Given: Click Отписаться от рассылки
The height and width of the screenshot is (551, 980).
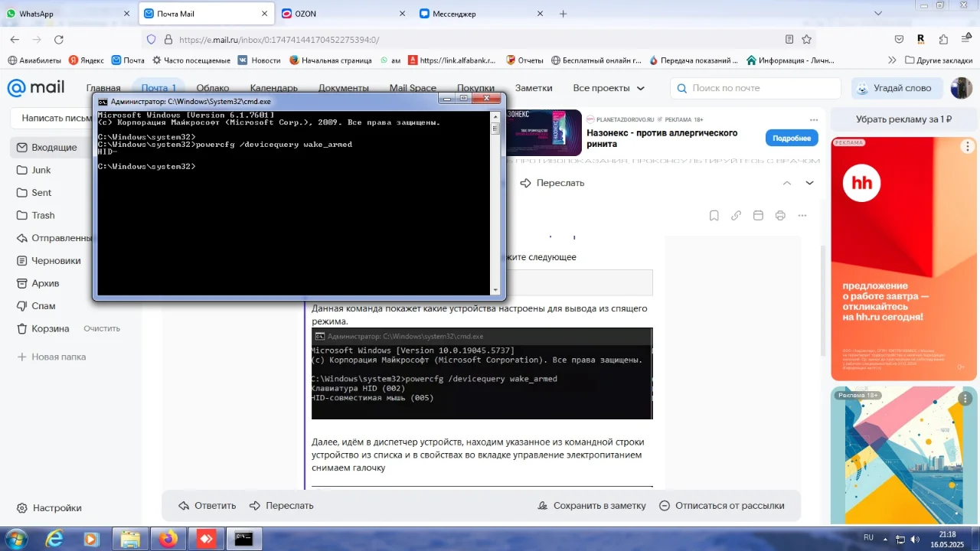Looking at the screenshot, I should point(722,506).
